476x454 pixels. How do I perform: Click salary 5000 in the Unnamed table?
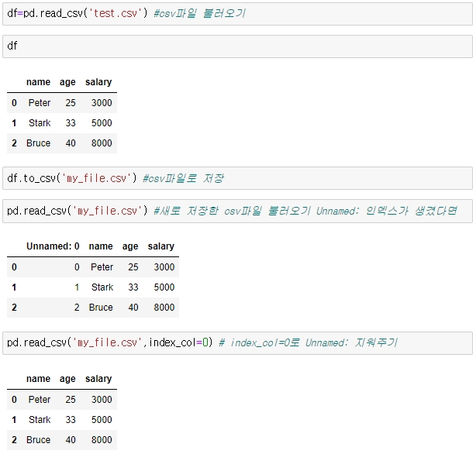point(164,287)
